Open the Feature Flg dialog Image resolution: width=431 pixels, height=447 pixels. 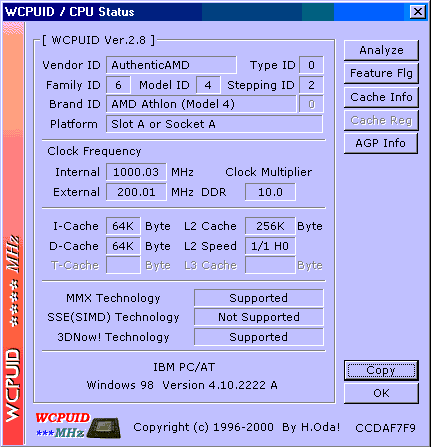tap(381, 73)
